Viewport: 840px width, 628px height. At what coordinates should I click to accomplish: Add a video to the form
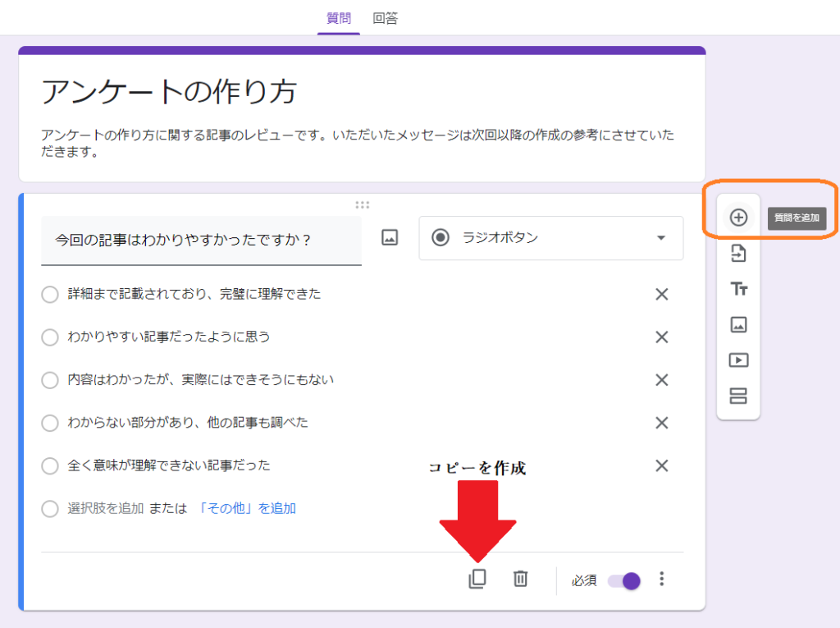tap(737, 360)
